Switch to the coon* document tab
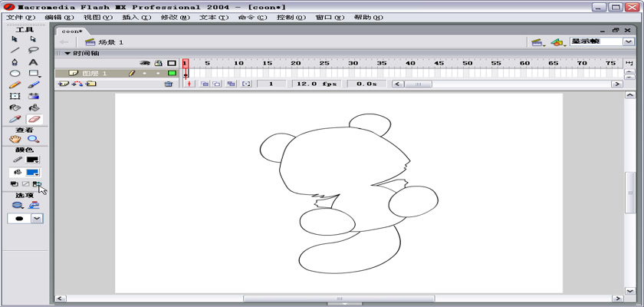 point(72,31)
